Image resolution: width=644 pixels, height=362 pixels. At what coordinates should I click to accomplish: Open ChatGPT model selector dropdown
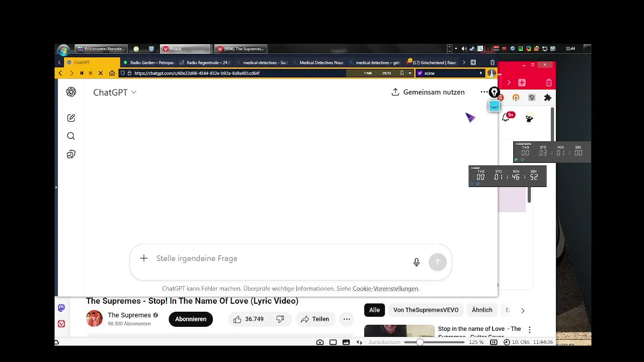pyautogui.click(x=115, y=93)
